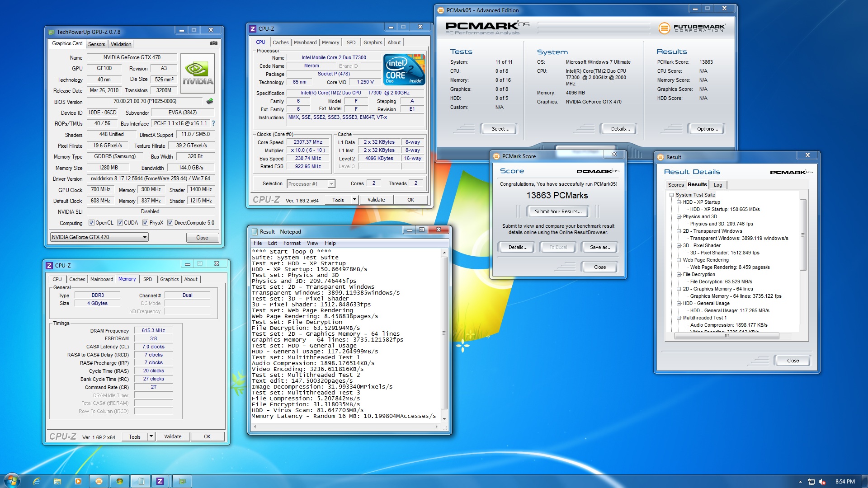
Task: Switch to CPU-Z taskbar button
Action: tap(160, 481)
